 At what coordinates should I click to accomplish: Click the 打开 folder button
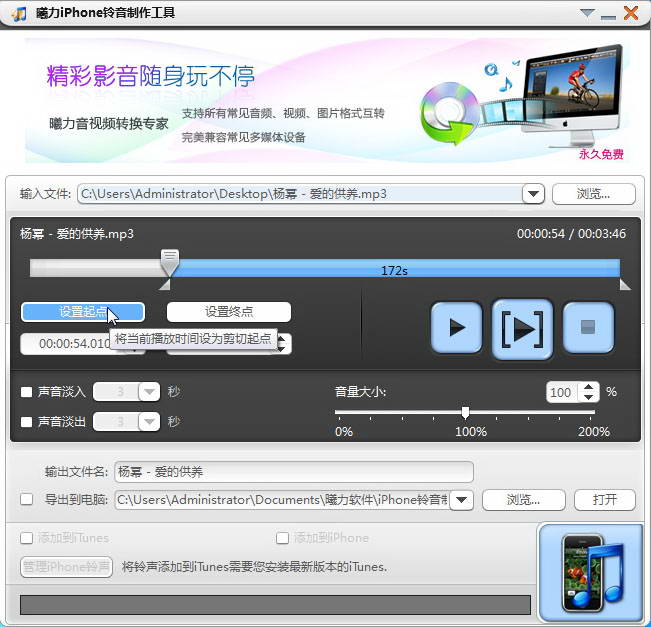click(x=604, y=500)
